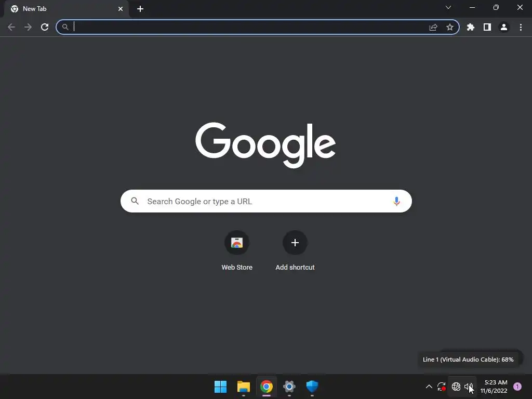This screenshot has height=399, width=532.
Task: Show hidden system tray icons
Action: point(429,387)
